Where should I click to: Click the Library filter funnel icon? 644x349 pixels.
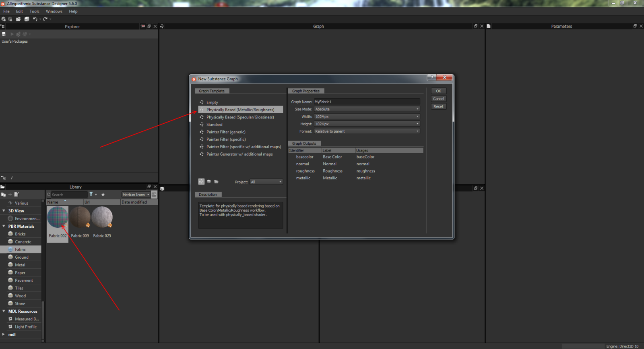91,194
